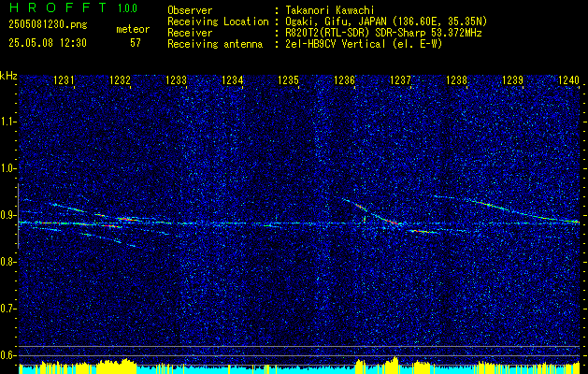This screenshot has width=588, height=374.
Task: Click the Receiver line R820T2(RTL-SDR)
Action: [383, 33]
